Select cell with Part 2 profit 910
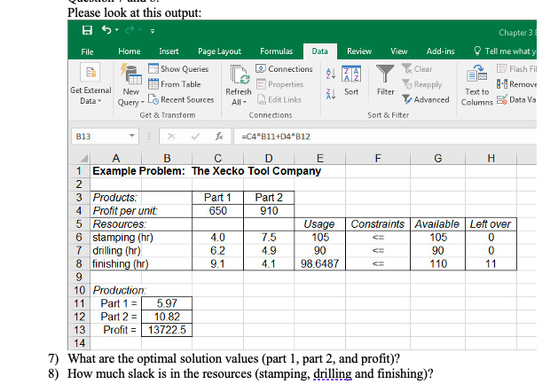Image resolution: width=558 pixels, height=392 pixels. [269, 211]
